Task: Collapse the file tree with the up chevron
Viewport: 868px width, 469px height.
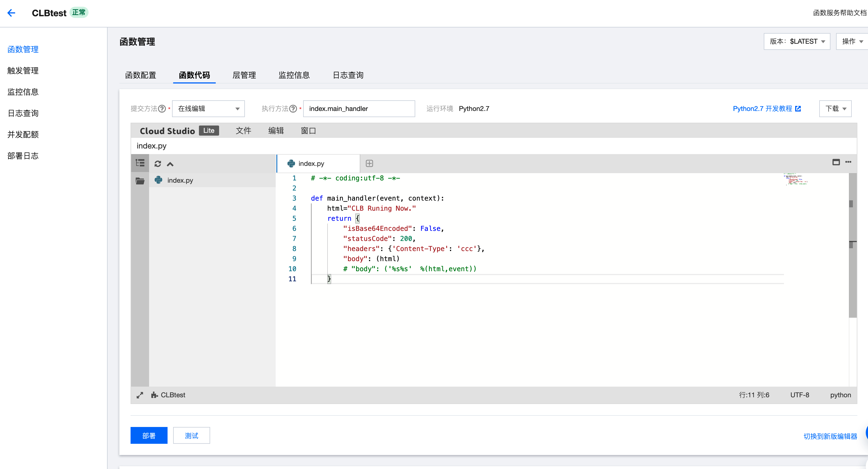Action: coord(170,164)
